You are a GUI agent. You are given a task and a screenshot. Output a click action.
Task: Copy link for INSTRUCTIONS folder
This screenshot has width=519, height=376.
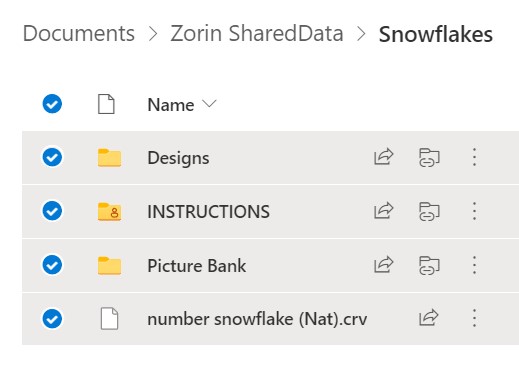coord(429,211)
